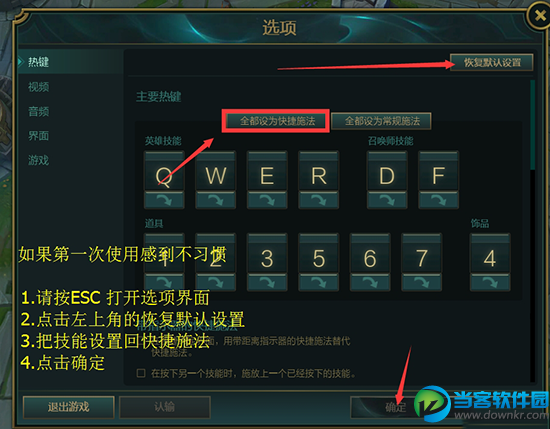Toggle quick cast arrow under item slot 3

coord(267,283)
